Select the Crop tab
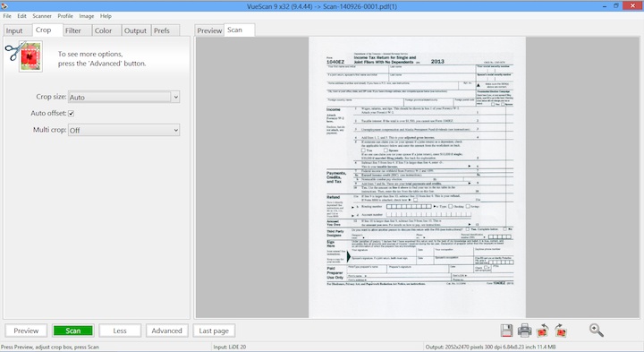644x352 pixels. click(47, 30)
